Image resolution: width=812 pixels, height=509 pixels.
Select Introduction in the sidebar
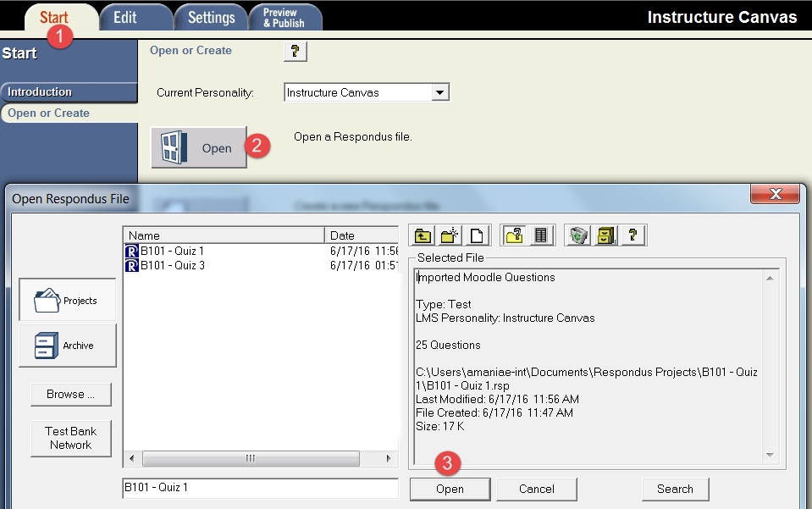tap(69, 92)
